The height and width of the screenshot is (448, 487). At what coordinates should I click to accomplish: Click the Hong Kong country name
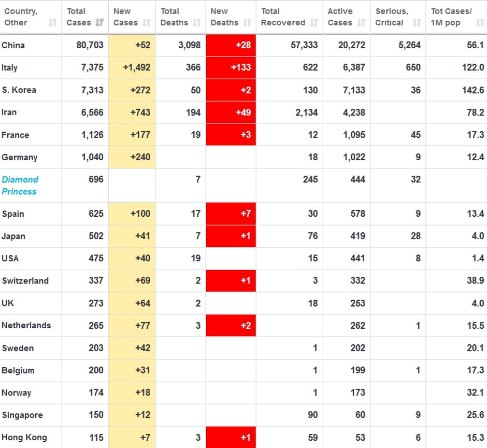pos(24,438)
